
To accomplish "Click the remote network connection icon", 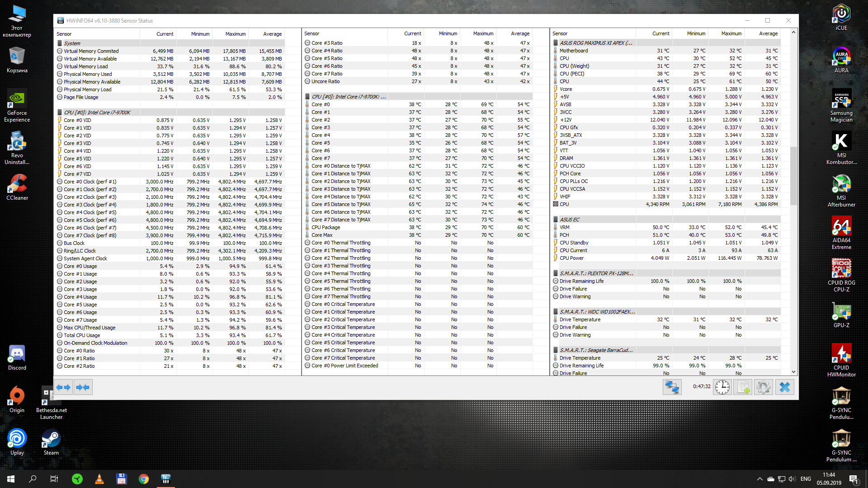I will (x=672, y=387).
